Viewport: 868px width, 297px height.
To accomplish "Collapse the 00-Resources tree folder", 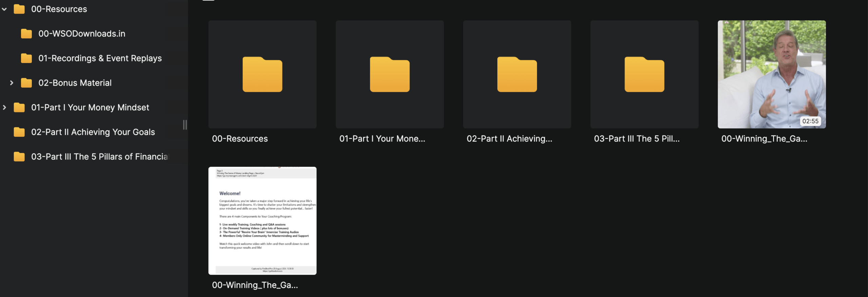I will [x=4, y=9].
